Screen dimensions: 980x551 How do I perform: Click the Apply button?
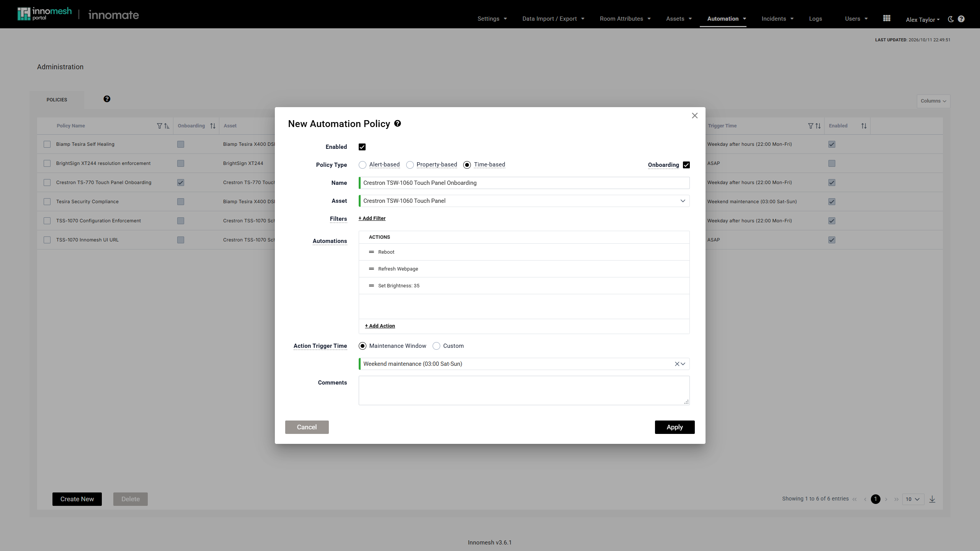[x=675, y=427]
